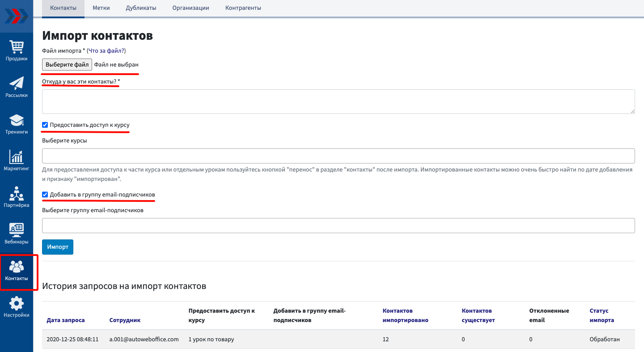This screenshot has height=352, width=644.
Task: Uncheck Добавить в группу email-подписчиков checkbox
Action: point(45,195)
